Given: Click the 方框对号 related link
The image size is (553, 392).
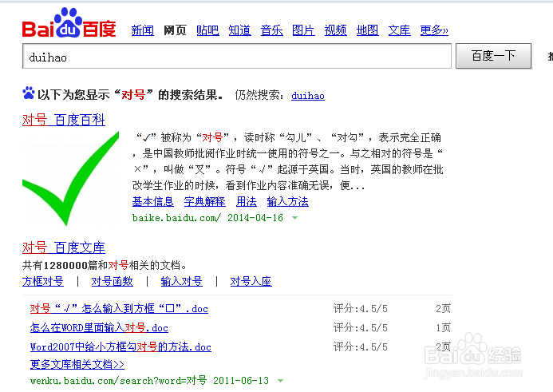Looking at the screenshot, I should click(x=43, y=281).
